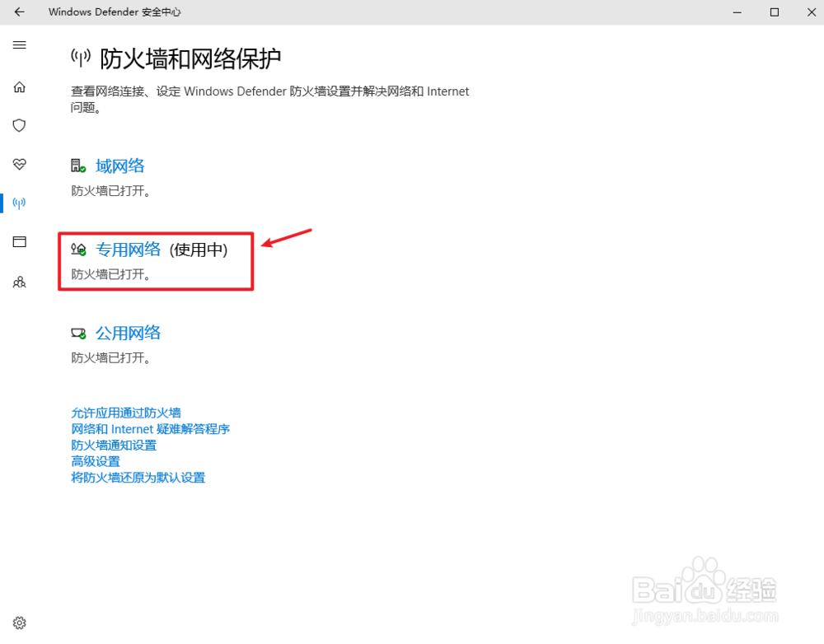Open app & browser control sidebar icon
Viewport: 824px width, 644px height.
pyautogui.click(x=20, y=241)
